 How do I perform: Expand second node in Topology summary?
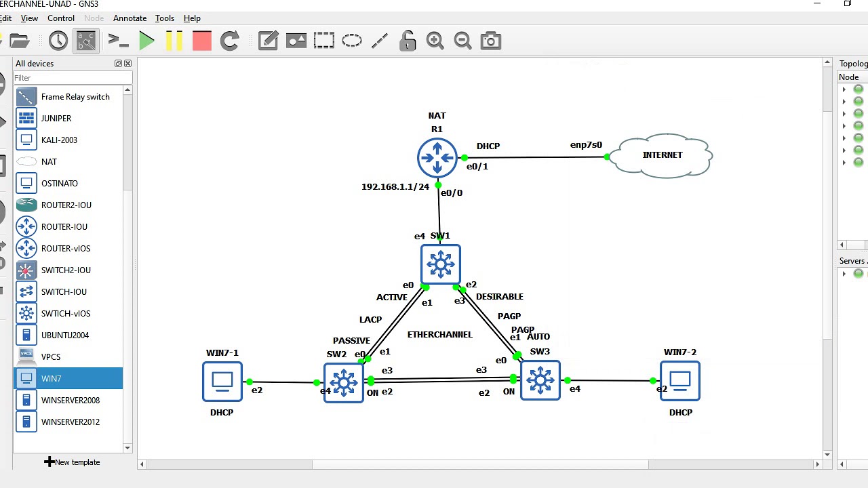click(x=844, y=102)
